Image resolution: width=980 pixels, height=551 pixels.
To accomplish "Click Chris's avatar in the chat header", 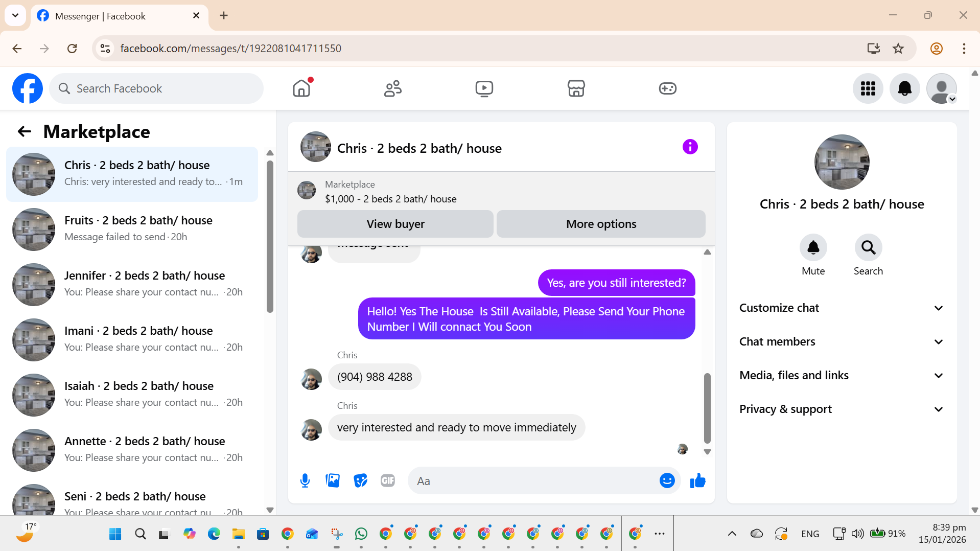I will [x=316, y=147].
